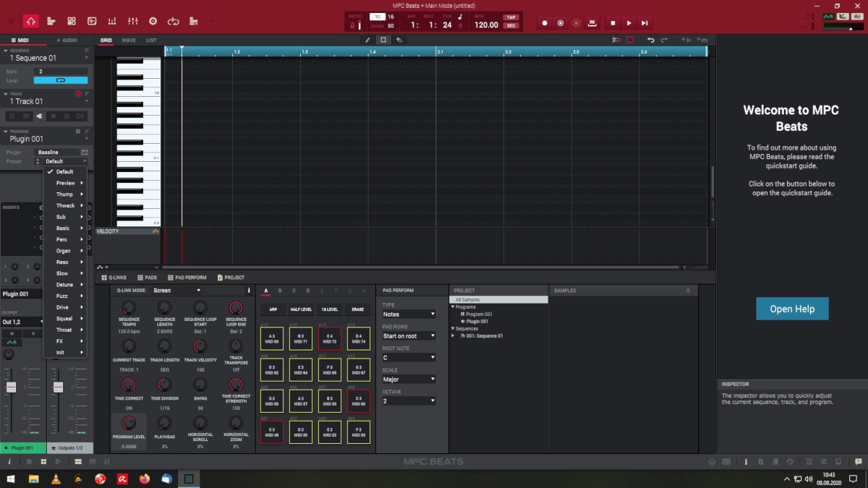Open the Pad Rows dropdown
Screen dimensions: 868x488
(409, 336)
